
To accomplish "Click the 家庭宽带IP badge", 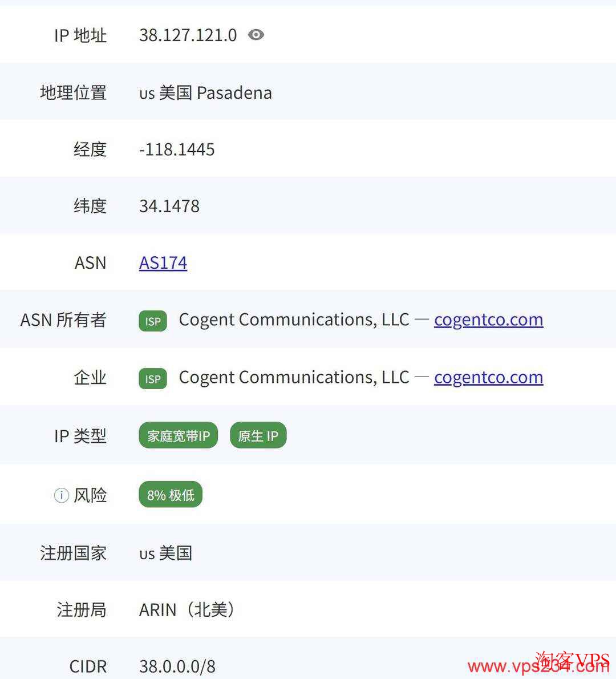I will 177,435.
